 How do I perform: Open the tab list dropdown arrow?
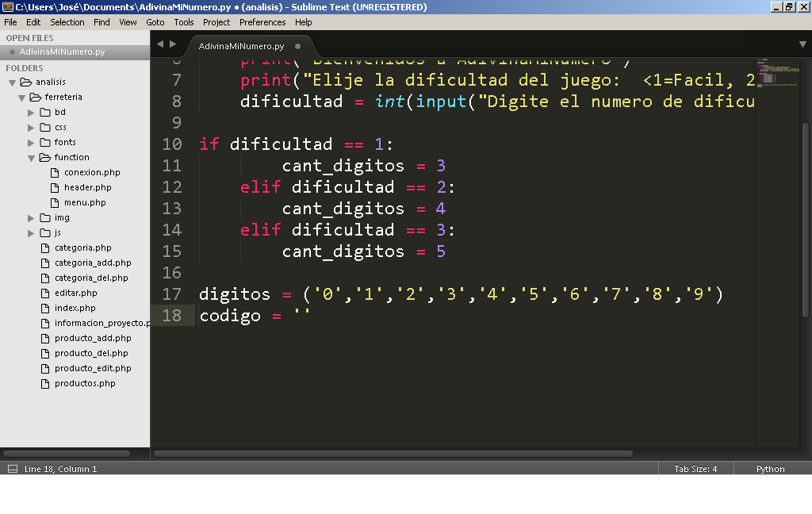tap(802, 44)
